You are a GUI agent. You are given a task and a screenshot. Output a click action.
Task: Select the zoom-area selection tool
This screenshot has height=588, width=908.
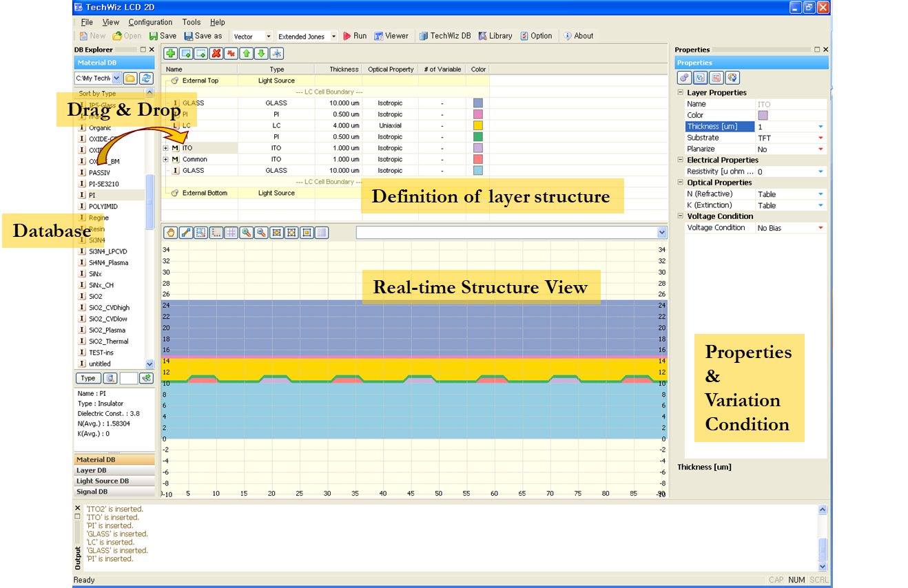click(200, 233)
